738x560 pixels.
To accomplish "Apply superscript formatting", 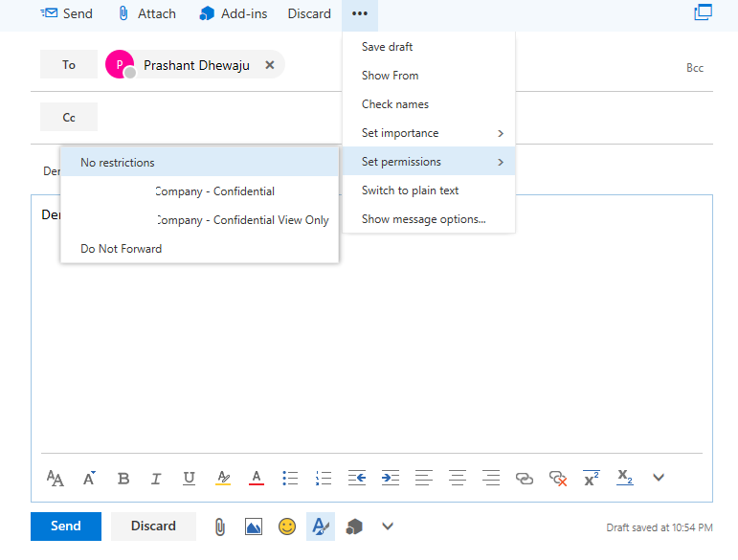I will (x=591, y=478).
